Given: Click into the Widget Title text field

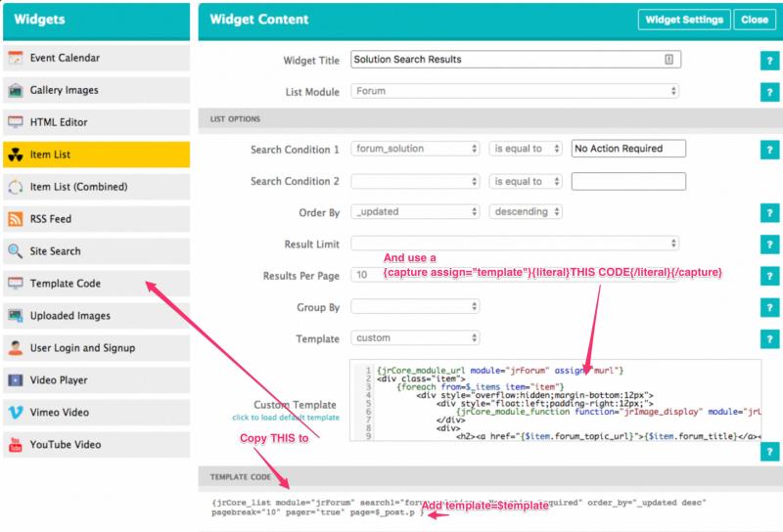Looking at the screenshot, I should pos(507,60).
